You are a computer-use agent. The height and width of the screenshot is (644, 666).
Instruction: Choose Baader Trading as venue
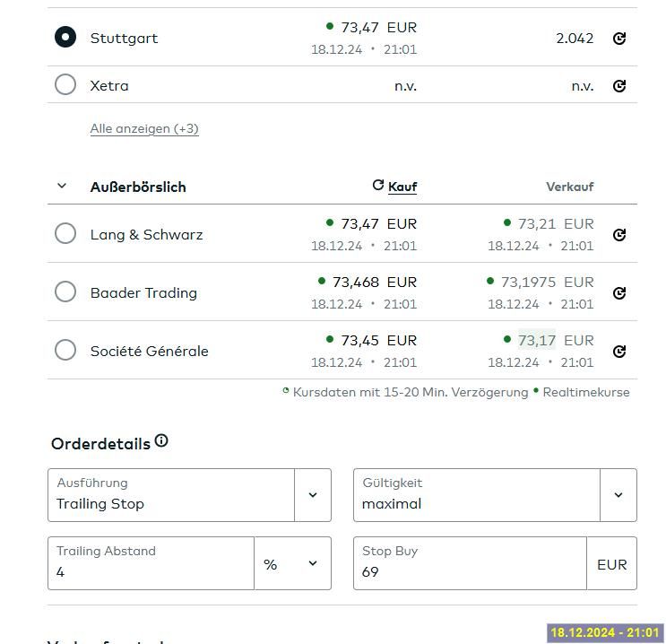click(x=65, y=292)
